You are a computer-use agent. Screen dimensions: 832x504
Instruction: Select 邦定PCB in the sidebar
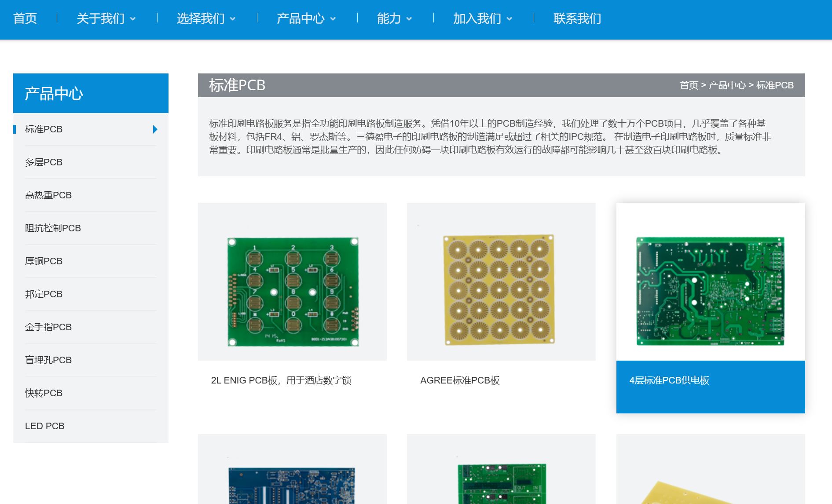click(91, 294)
